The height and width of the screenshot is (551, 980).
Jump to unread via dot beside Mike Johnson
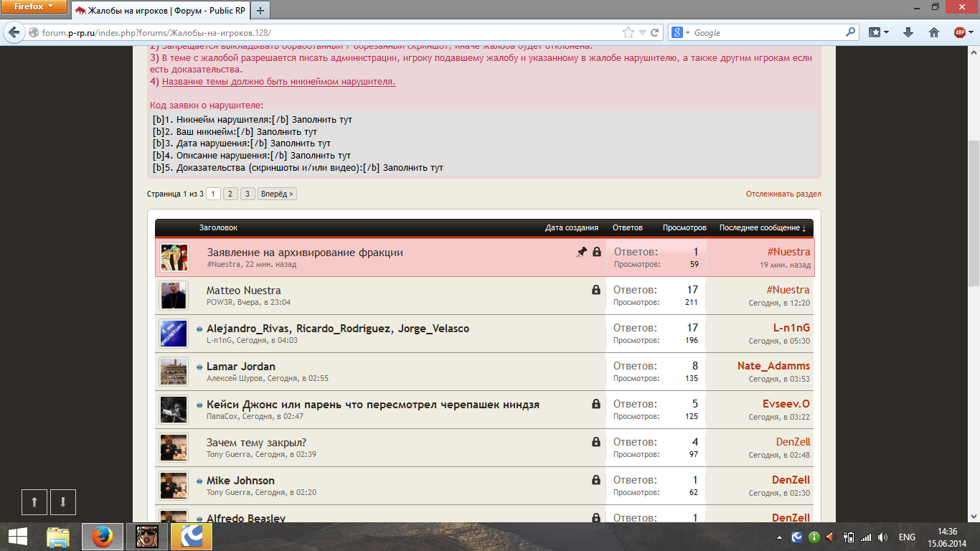(x=199, y=481)
